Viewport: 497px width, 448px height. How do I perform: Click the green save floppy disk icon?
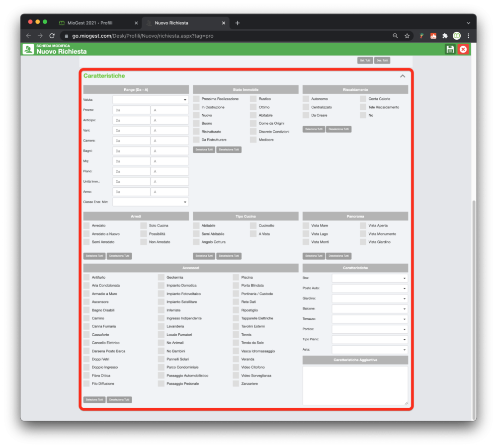[x=450, y=49]
